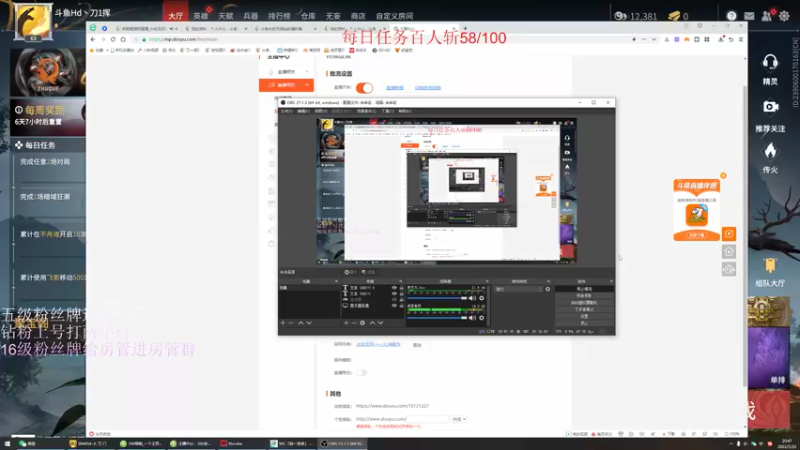Click start recording button in OBS controls
The width and height of the screenshot is (800, 450).
tap(584, 295)
